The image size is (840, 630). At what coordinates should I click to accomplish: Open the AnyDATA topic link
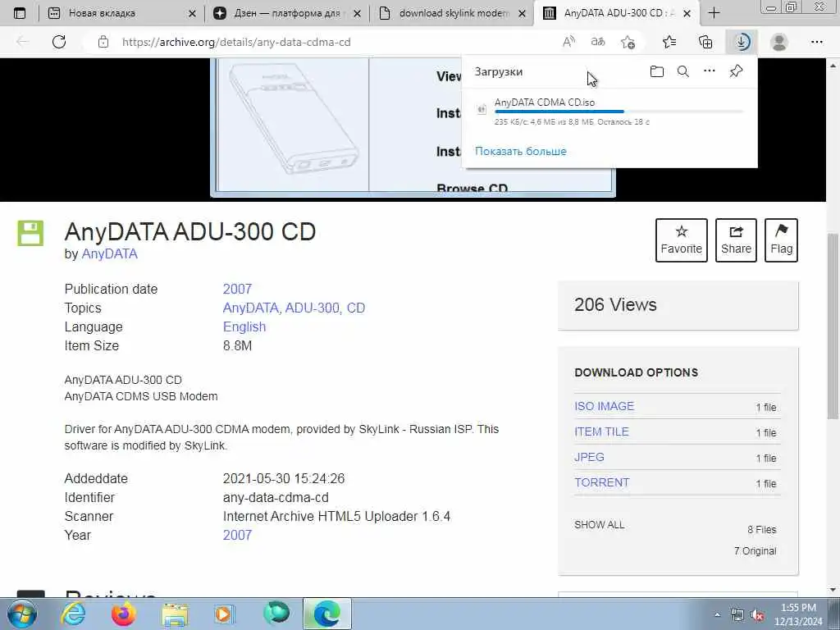[250, 308]
